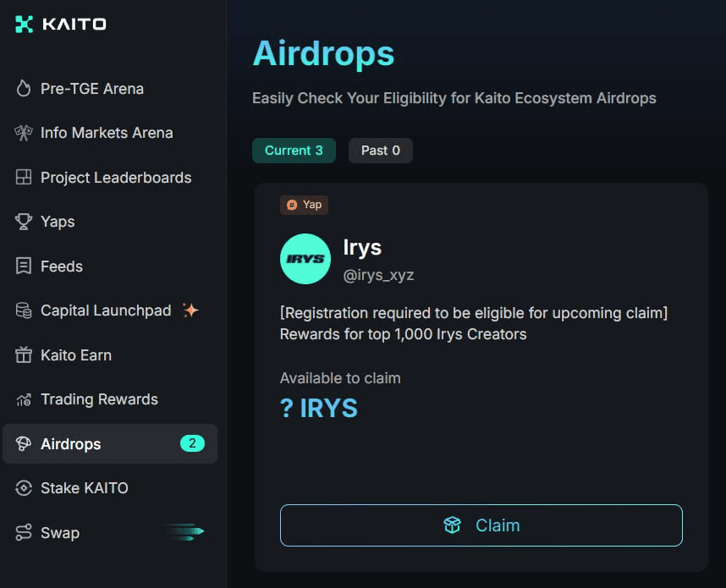The width and height of the screenshot is (726, 588).
Task: Click the Trading Rewards chart icon
Action: click(24, 399)
